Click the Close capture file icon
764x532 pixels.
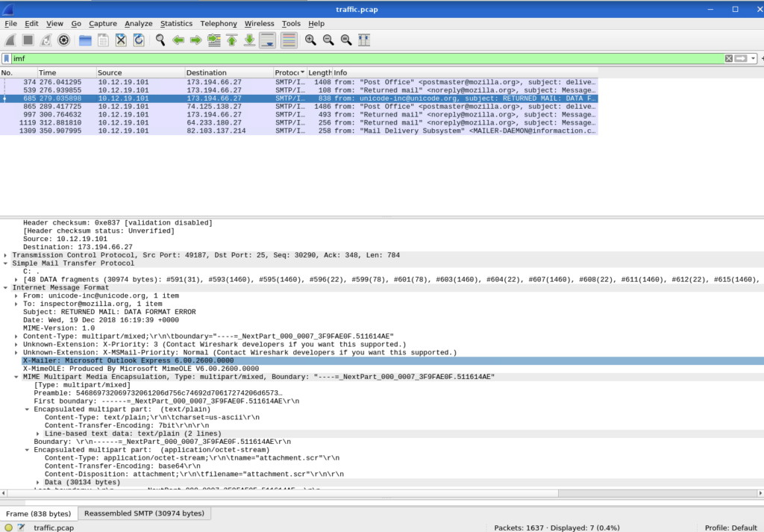(x=121, y=40)
